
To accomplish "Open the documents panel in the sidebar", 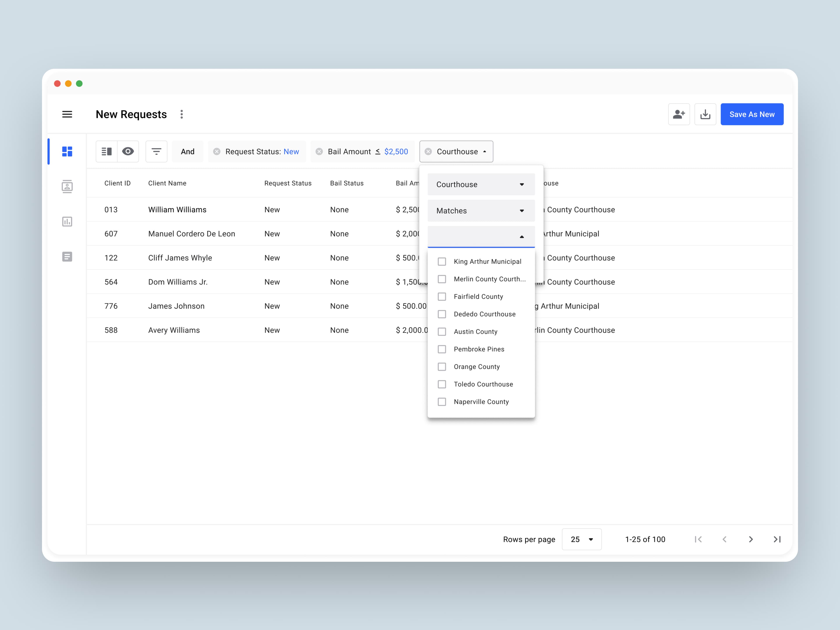I will (x=67, y=257).
